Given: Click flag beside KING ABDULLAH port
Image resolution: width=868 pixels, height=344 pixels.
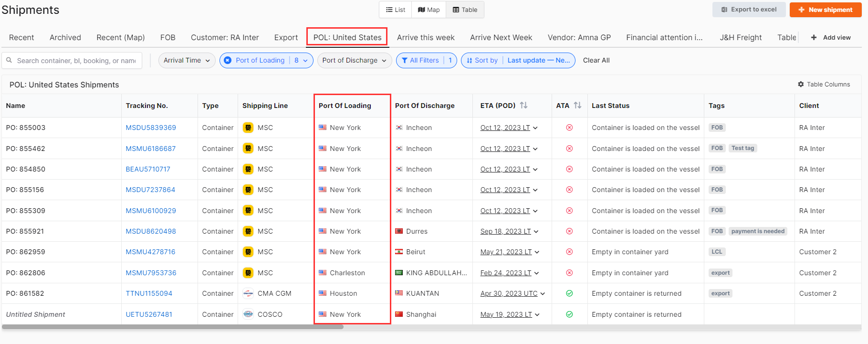Looking at the screenshot, I should pos(399,273).
